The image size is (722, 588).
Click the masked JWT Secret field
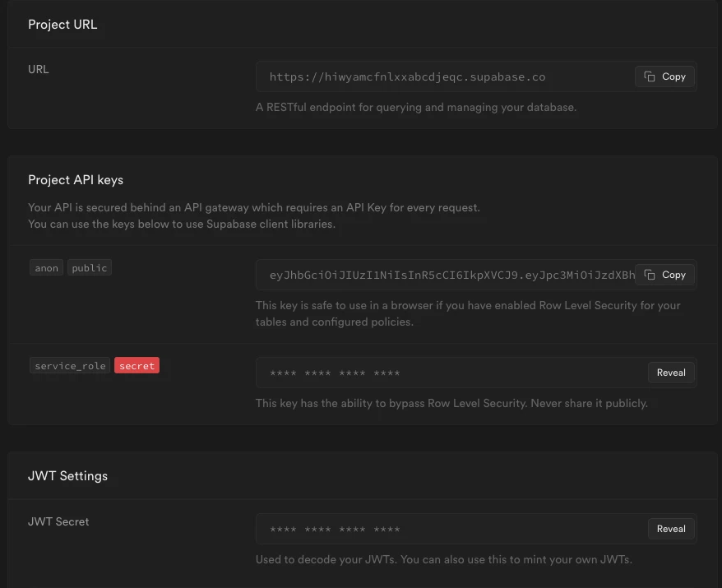pyautogui.click(x=428, y=529)
